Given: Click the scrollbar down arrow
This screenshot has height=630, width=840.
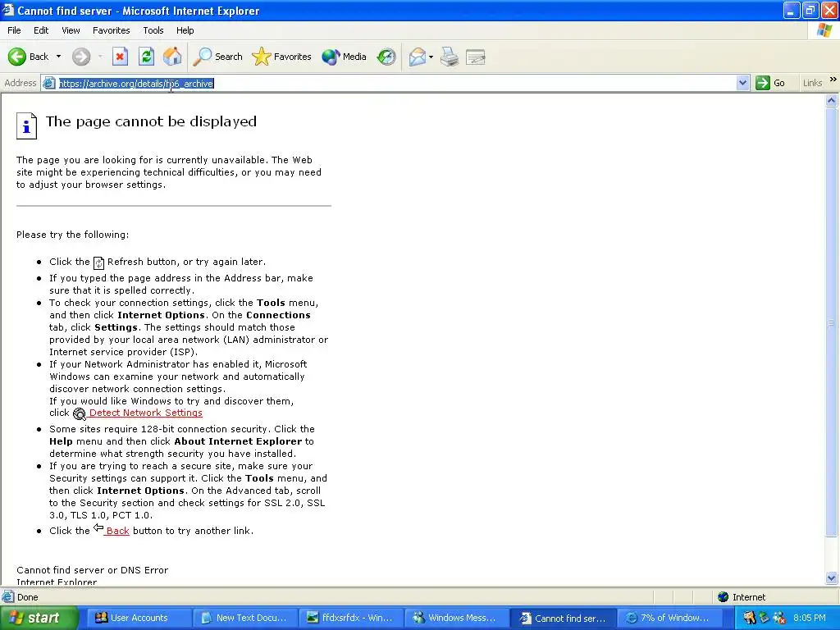Looking at the screenshot, I should [832, 577].
